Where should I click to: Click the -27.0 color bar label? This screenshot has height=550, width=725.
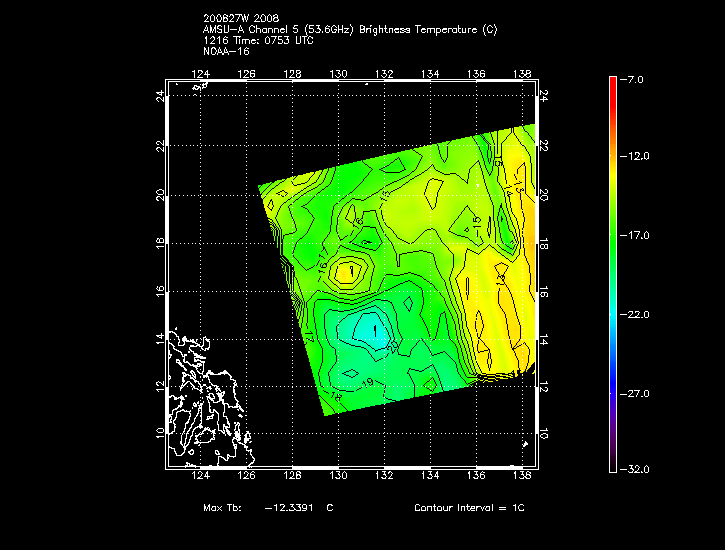point(637,393)
